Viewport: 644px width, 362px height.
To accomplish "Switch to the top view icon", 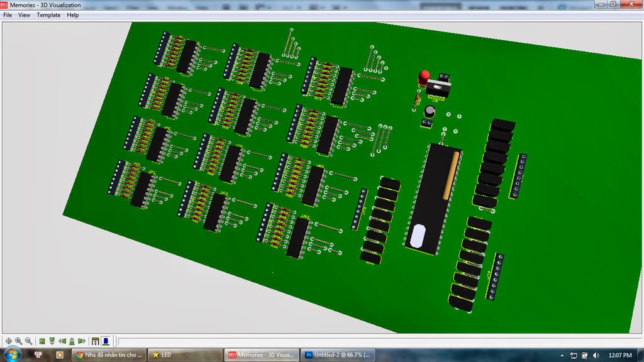I will tap(42, 341).
